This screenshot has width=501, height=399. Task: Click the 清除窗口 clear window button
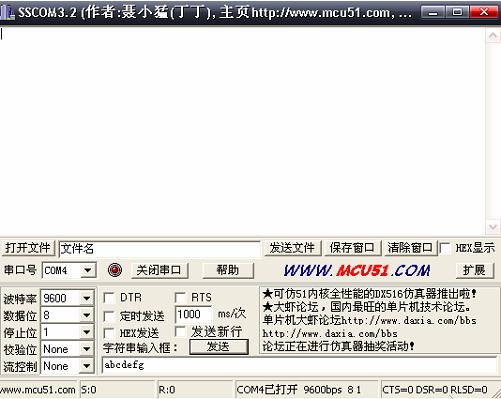410,248
